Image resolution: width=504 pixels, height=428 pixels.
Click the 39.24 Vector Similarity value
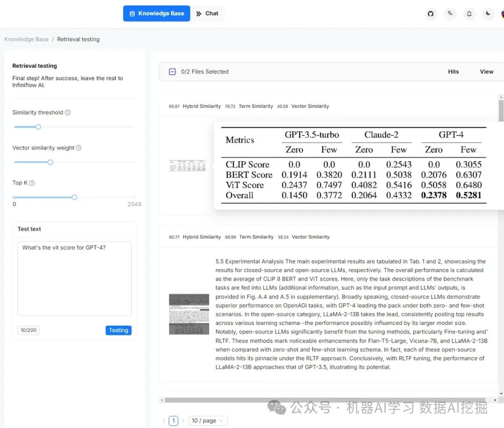(x=283, y=237)
